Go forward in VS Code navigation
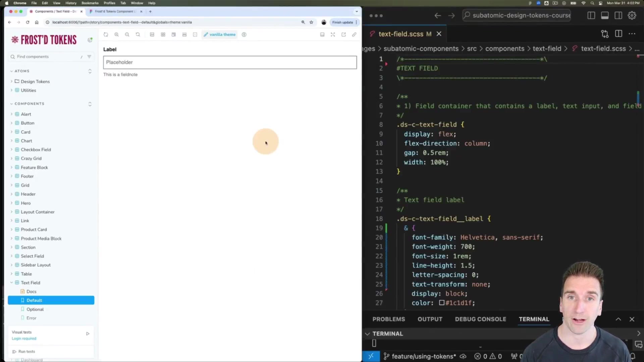644x362 pixels. [451, 15]
